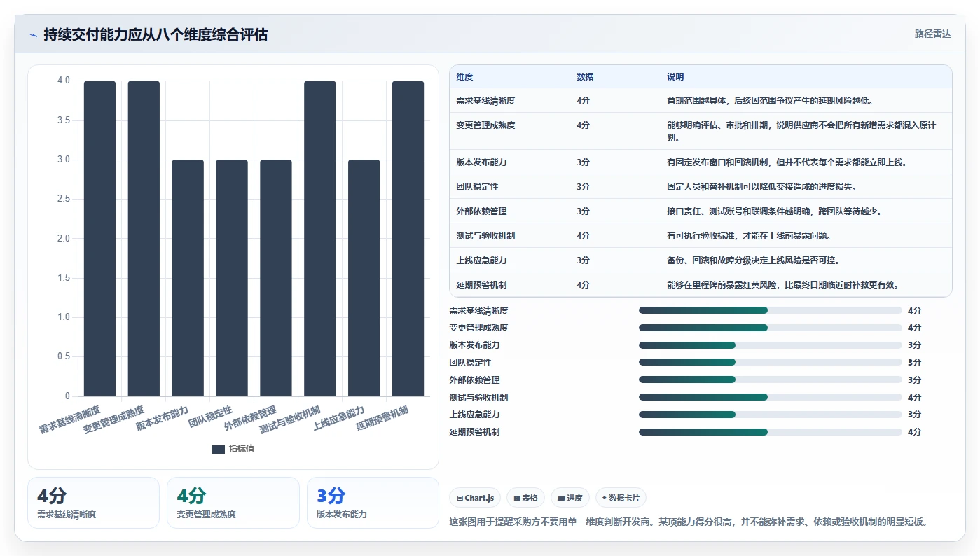This screenshot has height=556, width=980.
Task: Open the 版本发布能力 3分 data card
Action: tap(373, 503)
